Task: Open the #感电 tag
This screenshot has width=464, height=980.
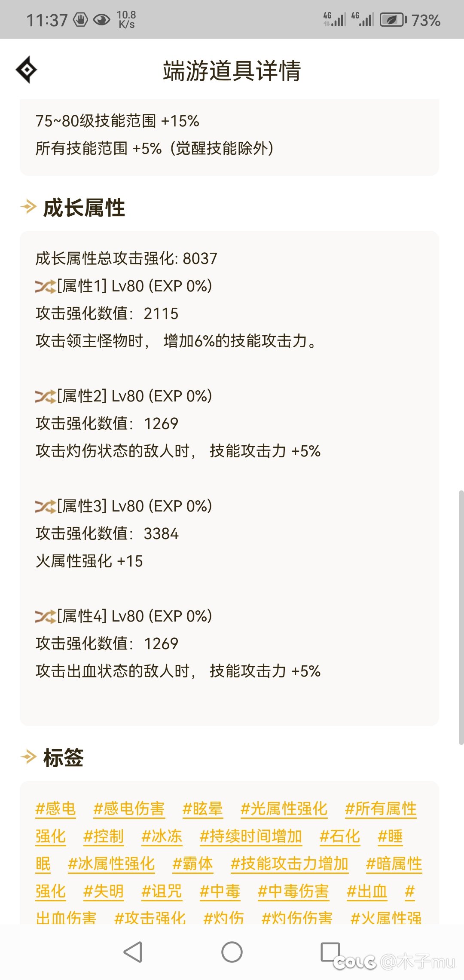Action: pyautogui.click(x=55, y=808)
